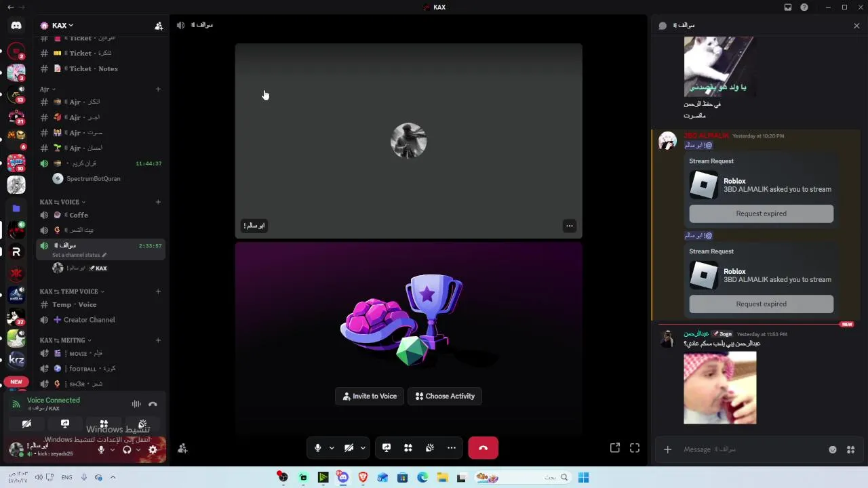Start an activity from the left voice panel
The image size is (868, 488).
coord(104,424)
